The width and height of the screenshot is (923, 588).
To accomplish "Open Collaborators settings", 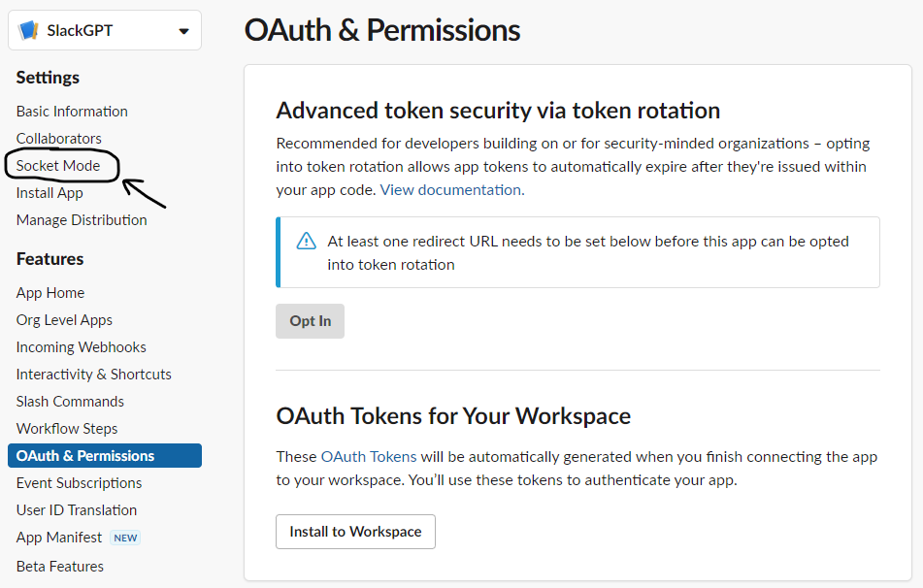I will (x=58, y=139).
